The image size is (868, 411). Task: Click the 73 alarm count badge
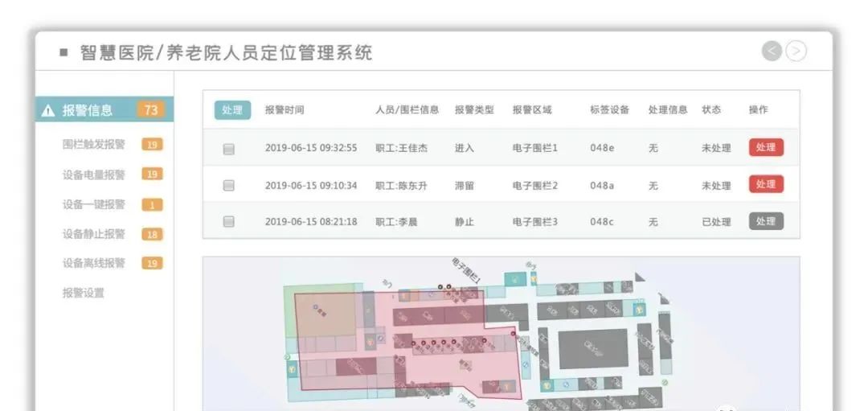(150, 110)
